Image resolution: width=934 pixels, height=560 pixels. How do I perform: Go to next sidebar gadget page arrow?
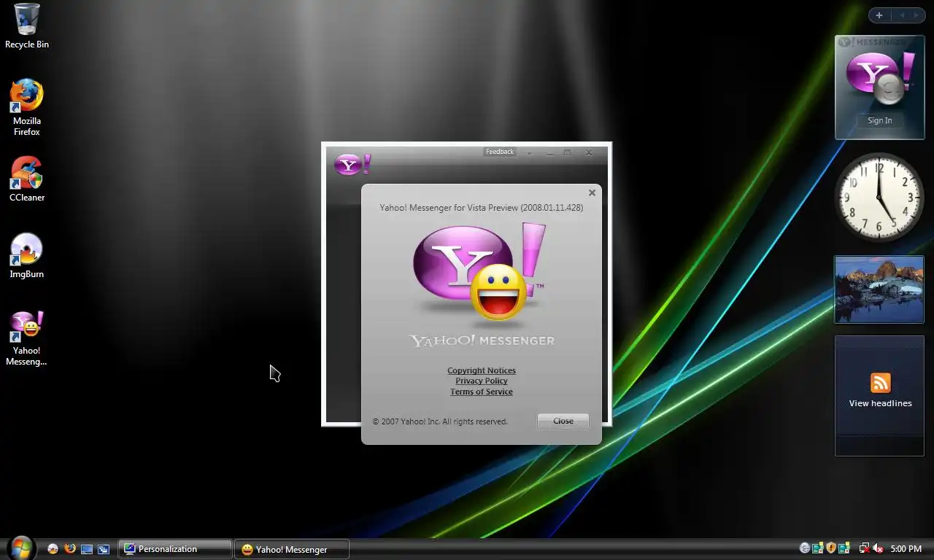click(917, 15)
